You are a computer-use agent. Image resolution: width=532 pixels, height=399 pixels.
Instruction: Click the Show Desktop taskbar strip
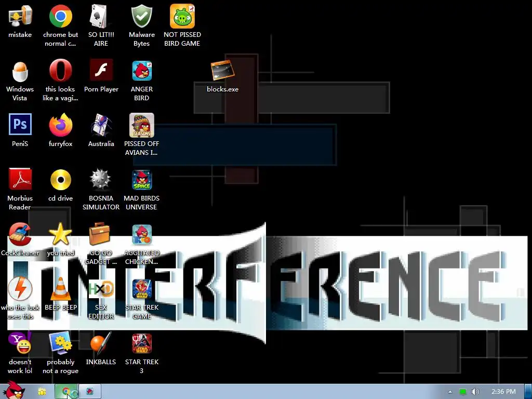528,392
